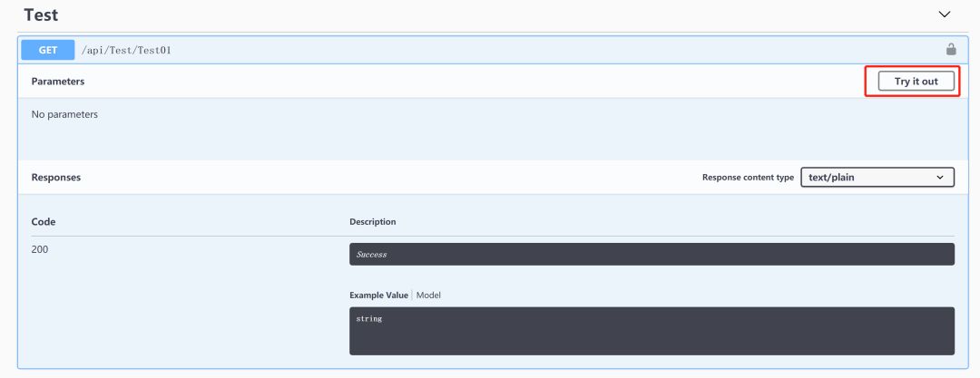Click the Test tag heading
This screenshot has height=378, width=980.
tap(41, 15)
